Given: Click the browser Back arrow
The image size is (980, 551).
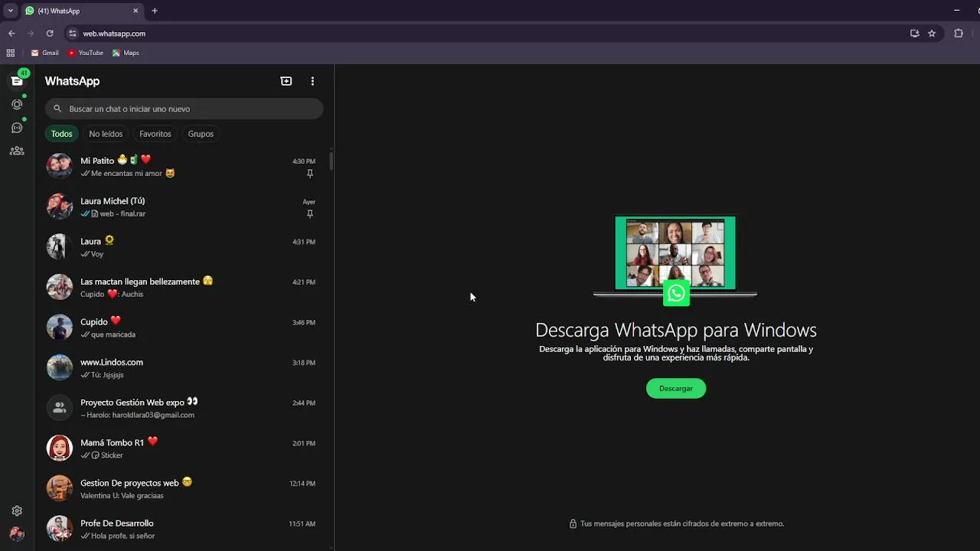Looking at the screenshot, I should (11, 34).
